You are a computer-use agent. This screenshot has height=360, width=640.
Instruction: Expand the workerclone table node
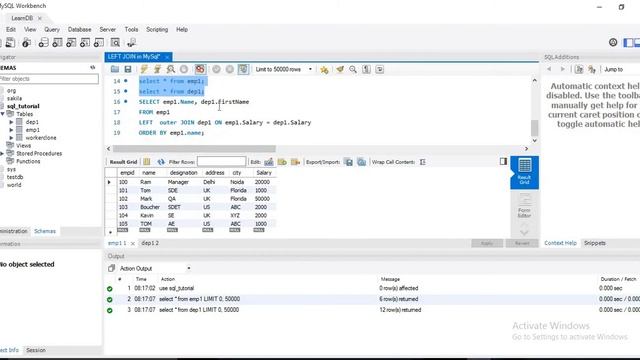tap(11, 138)
